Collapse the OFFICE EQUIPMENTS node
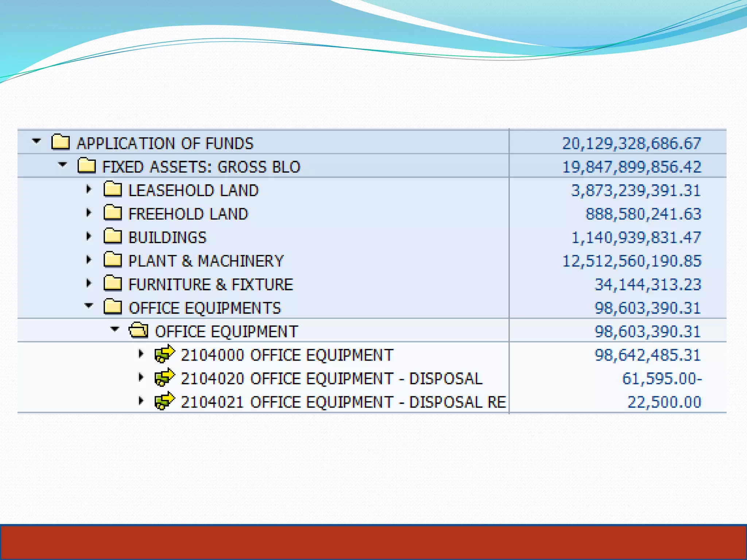This screenshot has width=747, height=560. point(89,306)
